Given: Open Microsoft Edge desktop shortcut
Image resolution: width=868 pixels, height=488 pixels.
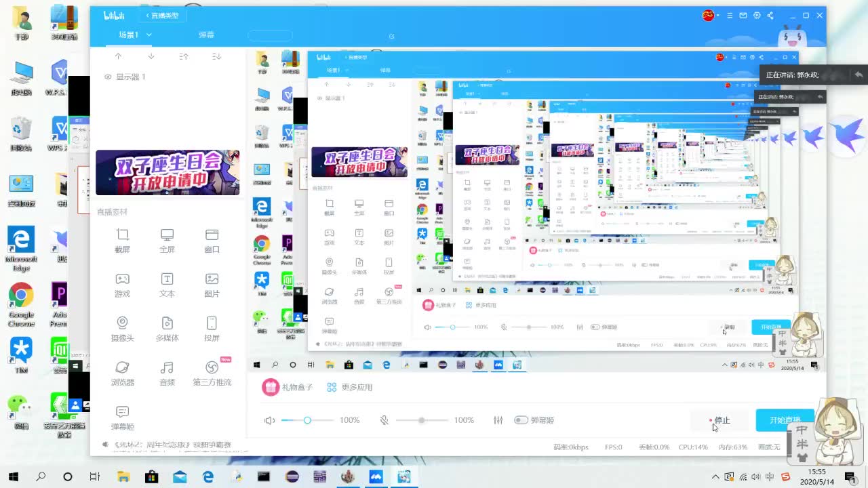Looking at the screenshot, I should (21, 249).
